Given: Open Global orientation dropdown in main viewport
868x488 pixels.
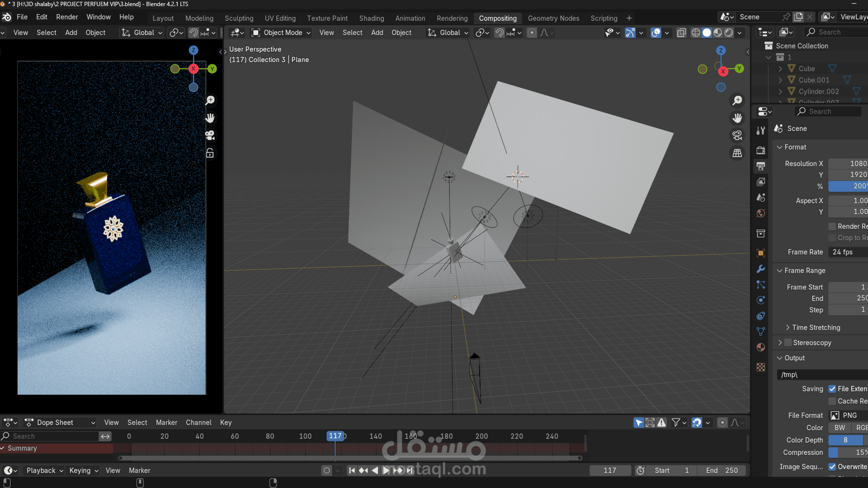Looking at the screenshot, I should [448, 33].
